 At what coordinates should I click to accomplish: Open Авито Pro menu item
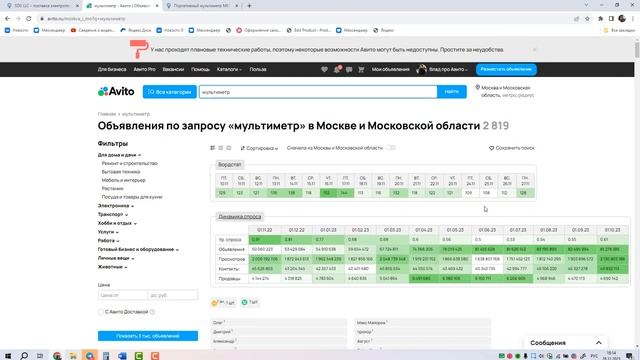(x=144, y=69)
